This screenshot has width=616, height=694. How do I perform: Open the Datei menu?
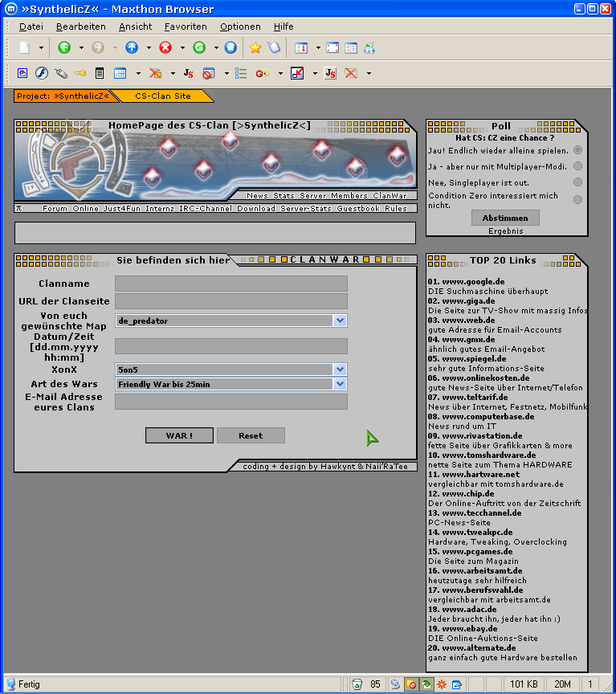pos(31,27)
